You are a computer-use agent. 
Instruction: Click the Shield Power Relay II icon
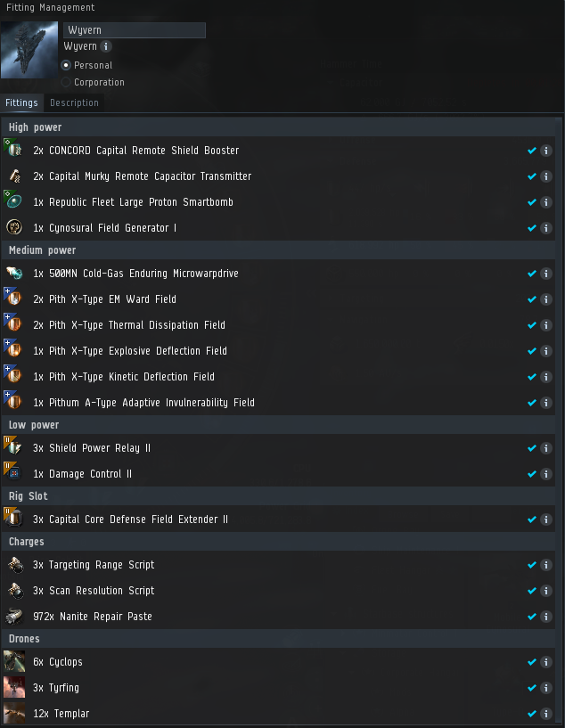[x=14, y=447]
